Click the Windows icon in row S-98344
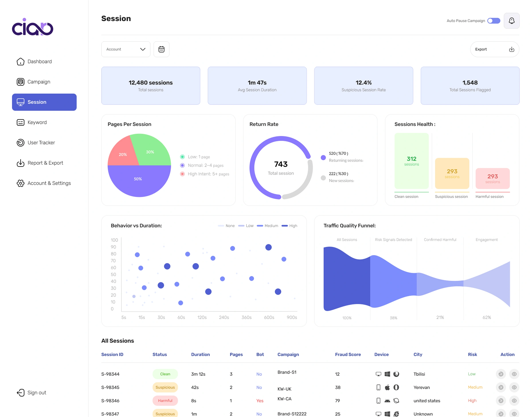This screenshot has width=532, height=417. coord(387,374)
